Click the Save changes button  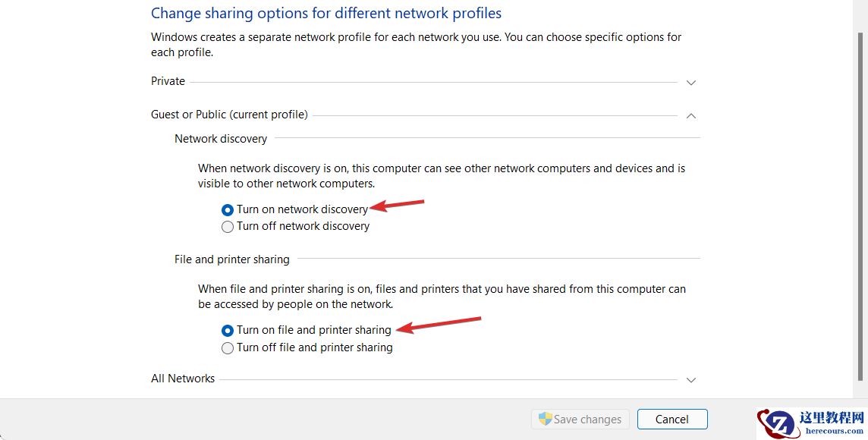click(x=580, y=419)
